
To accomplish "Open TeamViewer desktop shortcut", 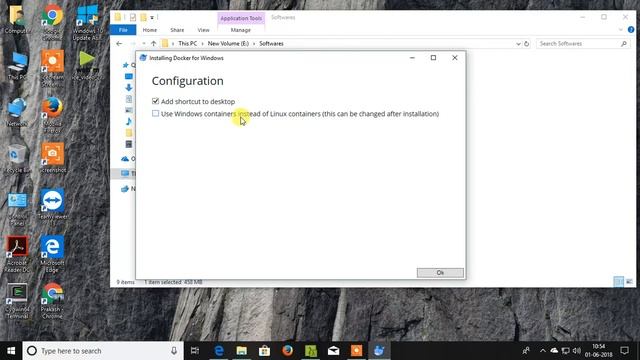I will coord(52,208).
